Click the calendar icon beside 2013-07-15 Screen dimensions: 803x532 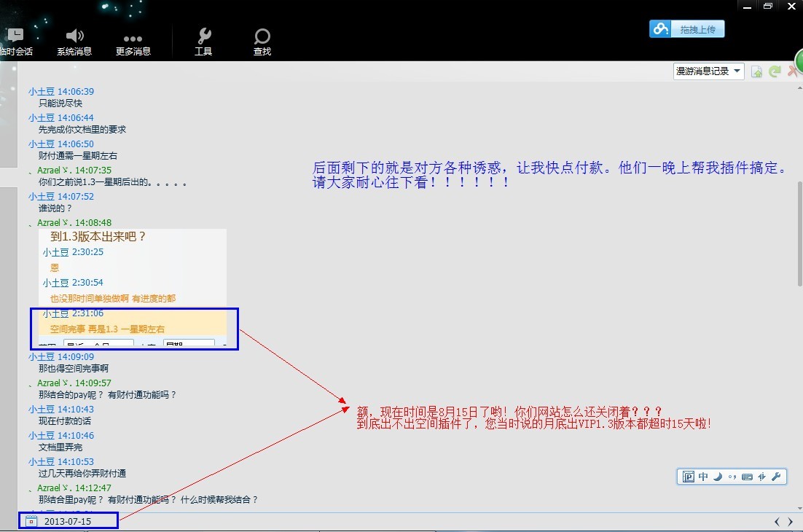pyautogui.click(x=31, y=521)
